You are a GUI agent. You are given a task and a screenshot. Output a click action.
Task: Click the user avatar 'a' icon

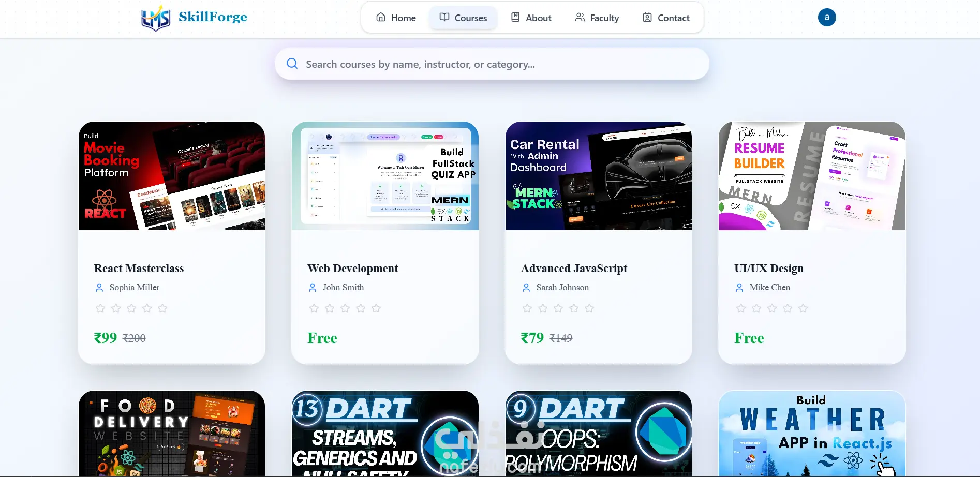click(x=827, y=17)
